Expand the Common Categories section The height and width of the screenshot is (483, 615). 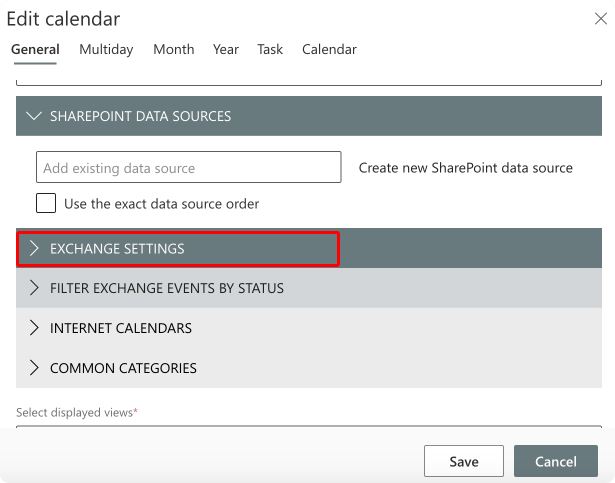click(x=309, y=368)
